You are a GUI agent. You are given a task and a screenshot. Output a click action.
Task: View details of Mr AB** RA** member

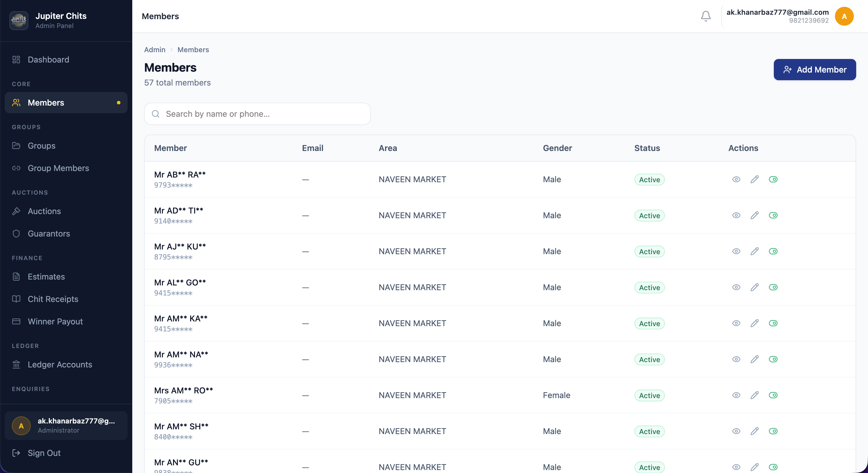[x=736, y=179]
